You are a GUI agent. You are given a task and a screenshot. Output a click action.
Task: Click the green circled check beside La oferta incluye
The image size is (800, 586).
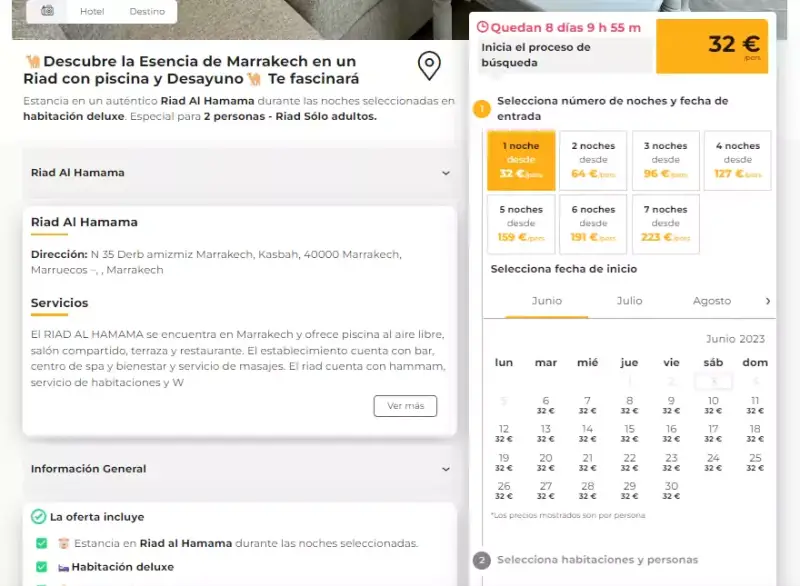[38, 517]
